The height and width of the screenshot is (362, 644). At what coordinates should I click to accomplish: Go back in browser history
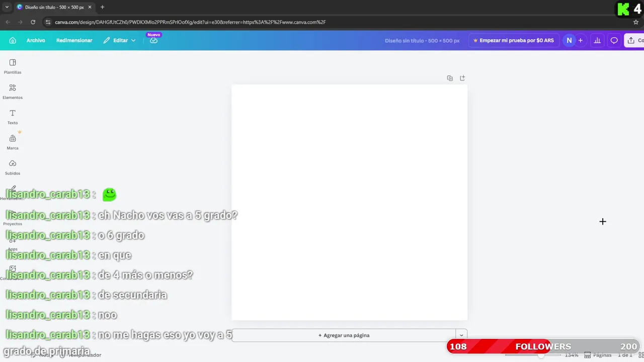click(x=8, y=22)
